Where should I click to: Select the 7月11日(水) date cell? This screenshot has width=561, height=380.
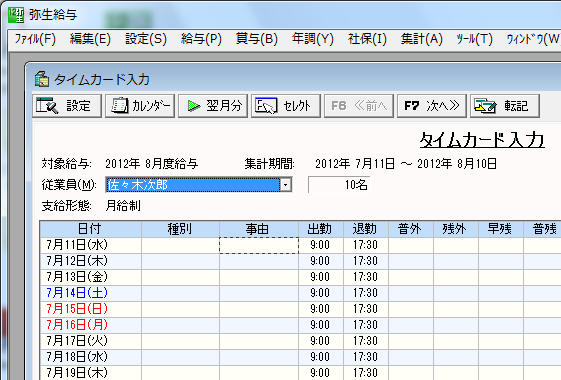tap(91, 245)
